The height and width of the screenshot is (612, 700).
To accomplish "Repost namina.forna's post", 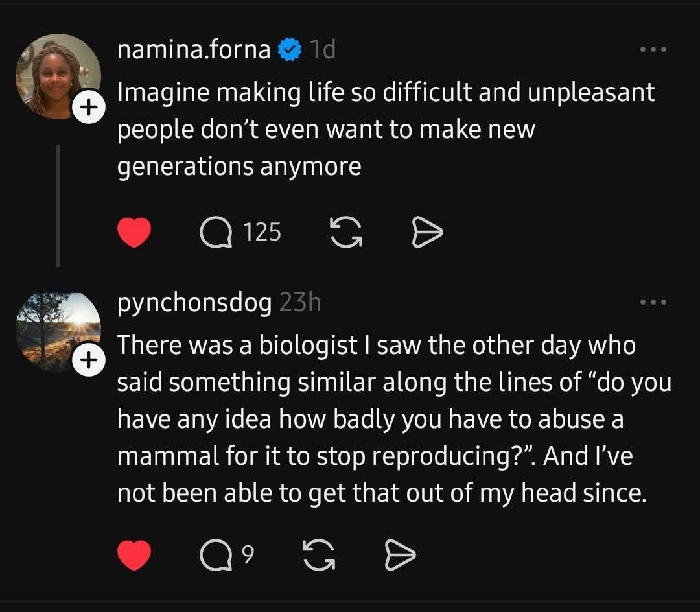I will (x=346, y=232).
